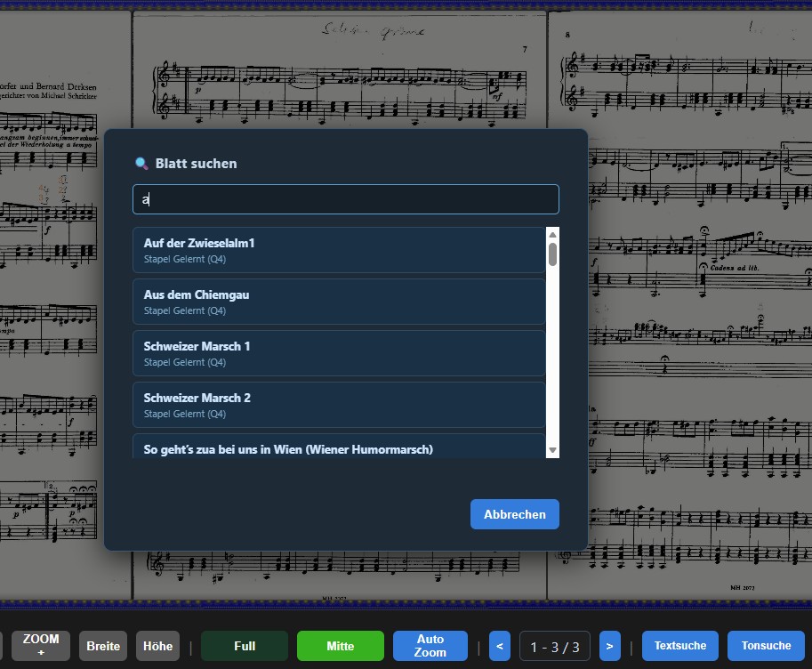
Task: Enable Auto Zoom
Action: [430, 646]
